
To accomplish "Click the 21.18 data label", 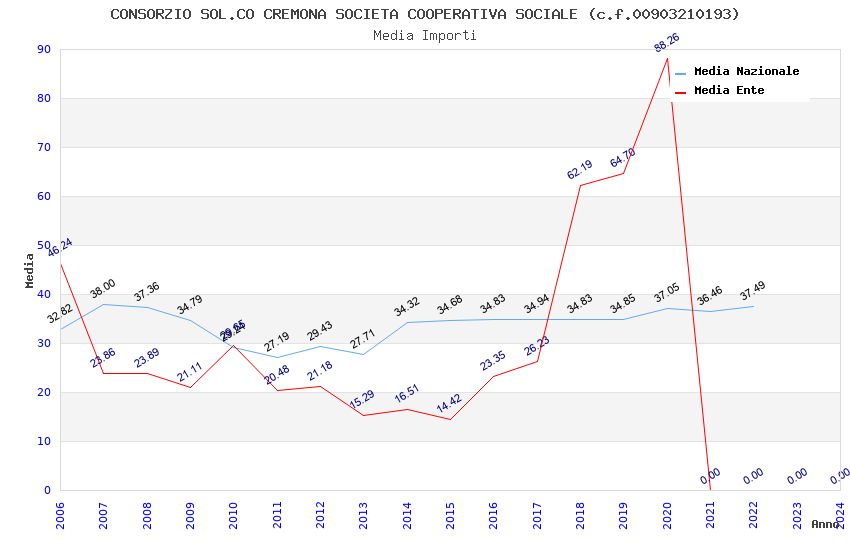I will tap(320, 371).
